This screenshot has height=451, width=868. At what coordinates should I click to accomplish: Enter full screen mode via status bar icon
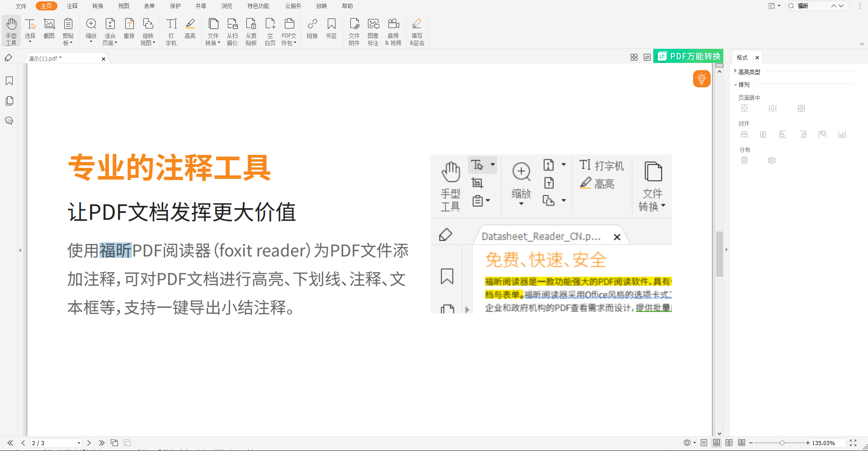(x=854, y=443)
